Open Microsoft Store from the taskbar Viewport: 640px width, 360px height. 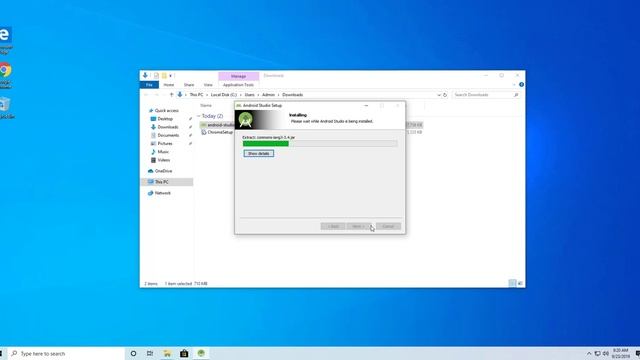[184, 353]
